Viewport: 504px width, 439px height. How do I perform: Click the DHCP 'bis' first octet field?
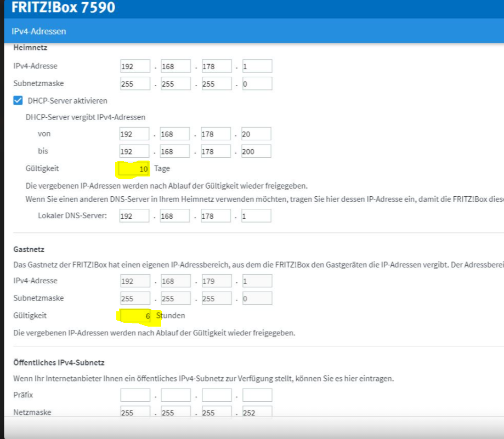[134, 151]
